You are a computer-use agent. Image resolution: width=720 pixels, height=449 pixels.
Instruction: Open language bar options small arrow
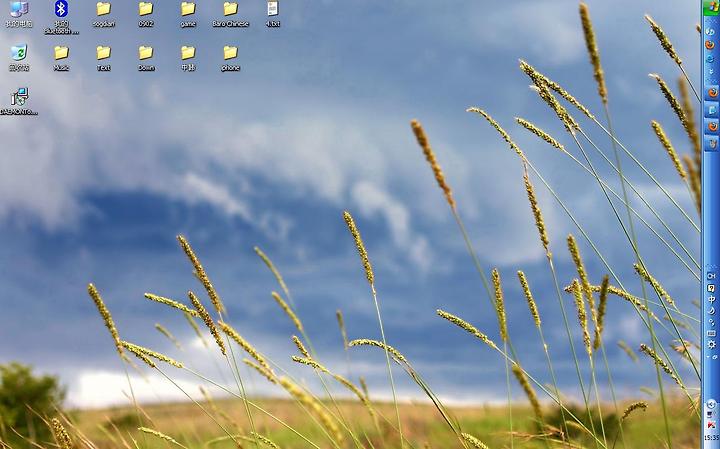708,357
